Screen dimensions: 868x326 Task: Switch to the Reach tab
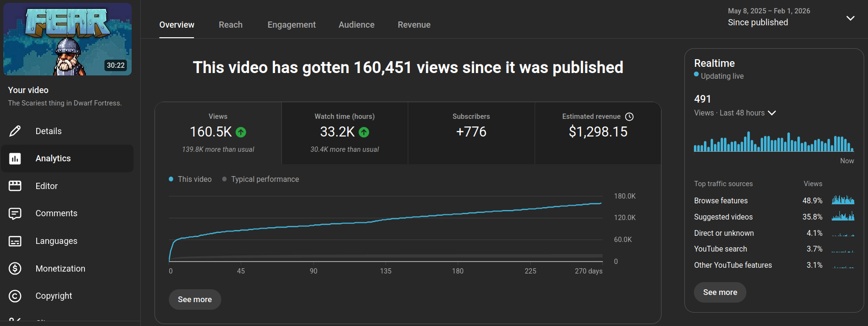click(230, 25)
